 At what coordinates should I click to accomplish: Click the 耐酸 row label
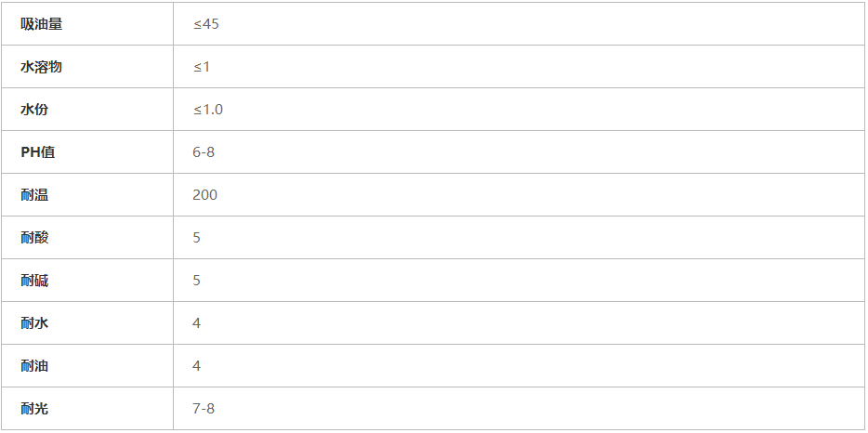click(x=34, y=238)
